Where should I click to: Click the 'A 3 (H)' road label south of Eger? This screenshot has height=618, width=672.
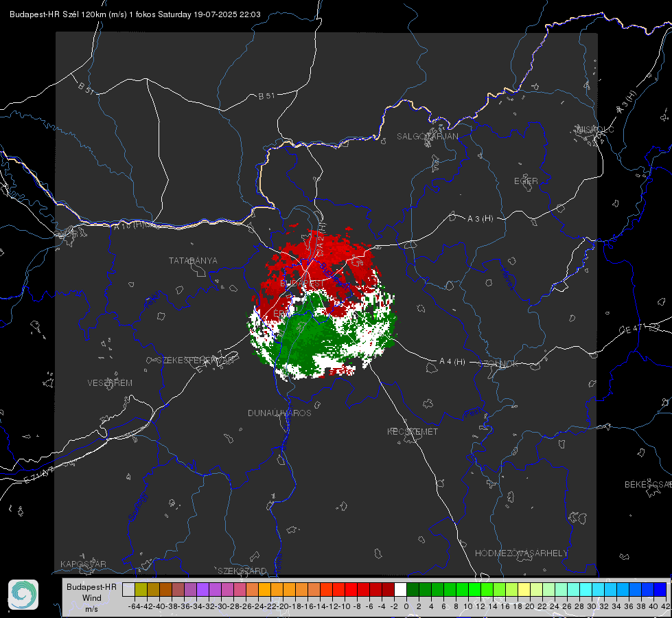click(480, 219)
